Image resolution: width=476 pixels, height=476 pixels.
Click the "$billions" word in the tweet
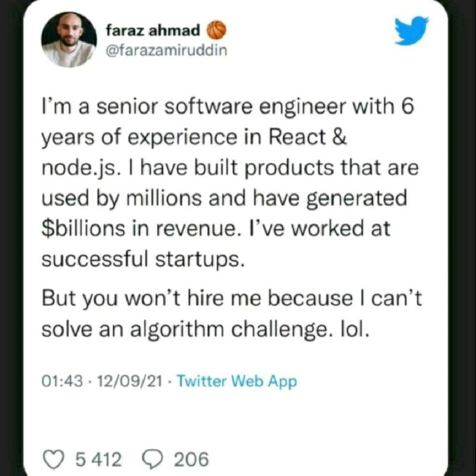click(x=79, y=229)
